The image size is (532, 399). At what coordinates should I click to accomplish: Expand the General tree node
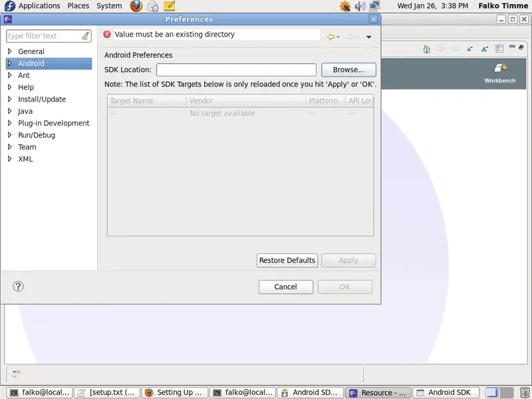pyautogui.click(x=10, y=51)
